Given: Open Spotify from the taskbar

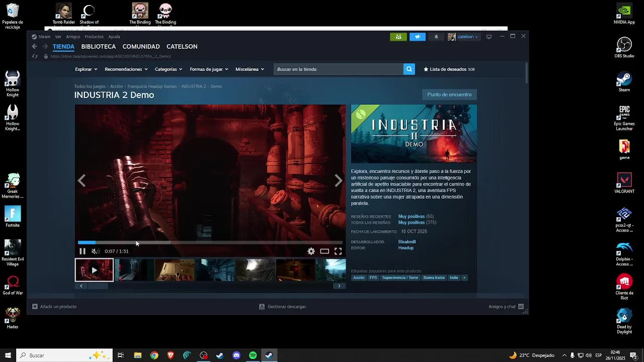Looking at the screenshot, I should pyautogui.click(x=253, y=355).
